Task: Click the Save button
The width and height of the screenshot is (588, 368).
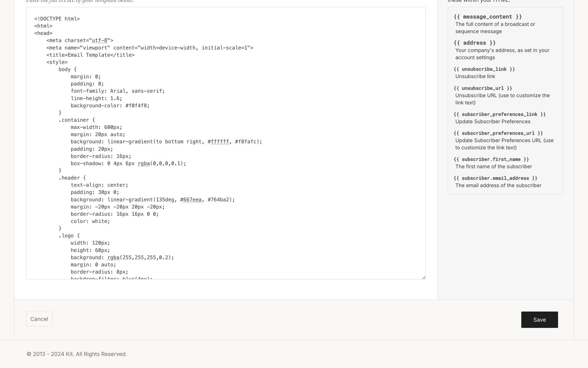Action: coord(539,320)
